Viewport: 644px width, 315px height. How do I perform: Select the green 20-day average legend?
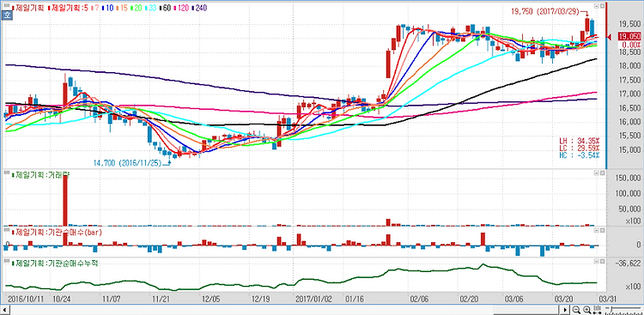137,8
